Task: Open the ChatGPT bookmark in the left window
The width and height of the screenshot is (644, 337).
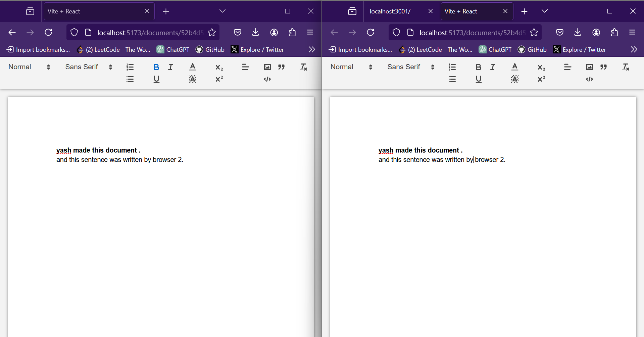Action: pos(172,49)
